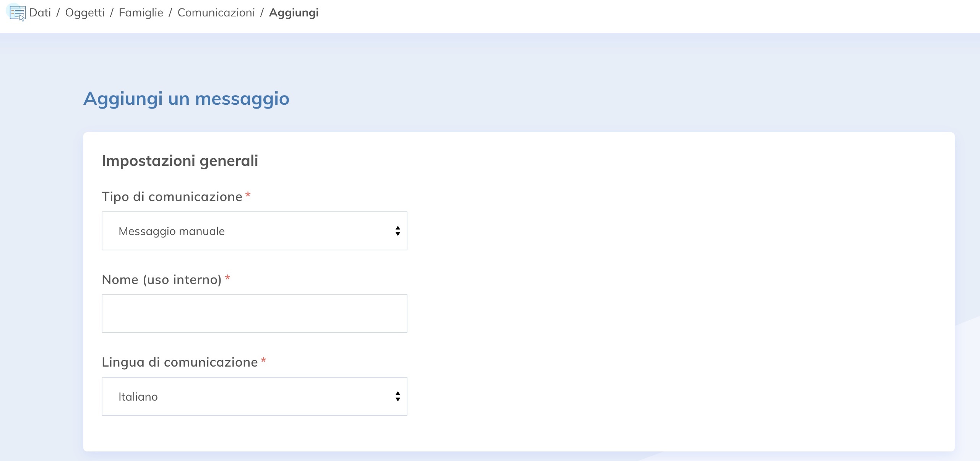Select Messaggio manuale in the type selector
The image size is (980, 461).
[x=254, y=230]
